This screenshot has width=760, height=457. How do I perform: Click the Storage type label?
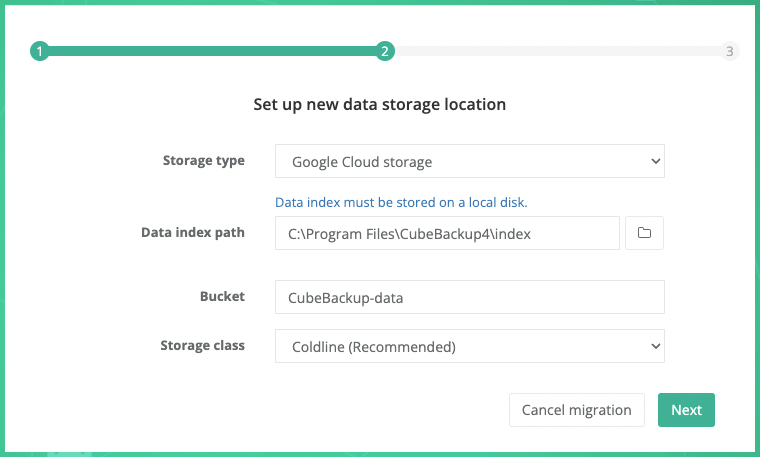pyautogui.click(x=203, y=161)
